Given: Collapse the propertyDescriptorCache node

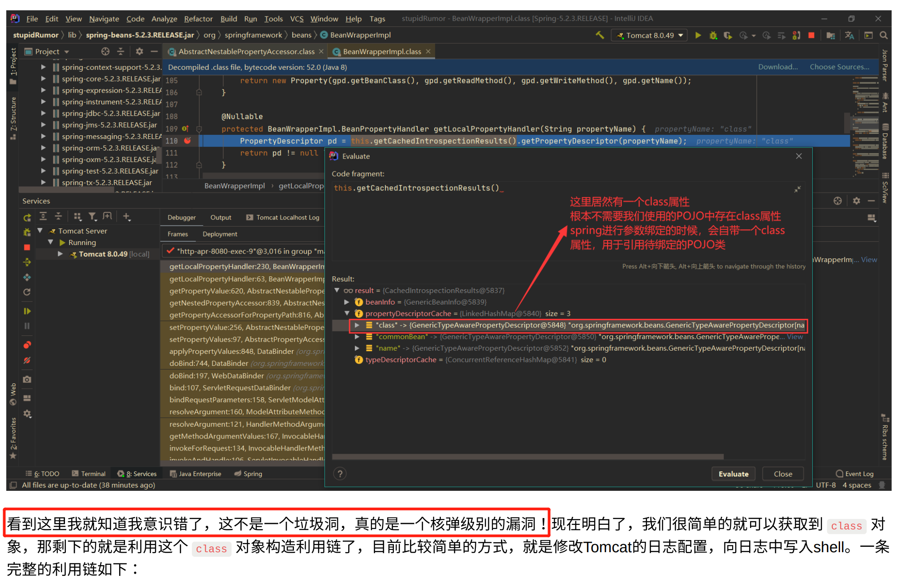Looking at the screenshot, I should pyautogui.click(x=347, y=313).
